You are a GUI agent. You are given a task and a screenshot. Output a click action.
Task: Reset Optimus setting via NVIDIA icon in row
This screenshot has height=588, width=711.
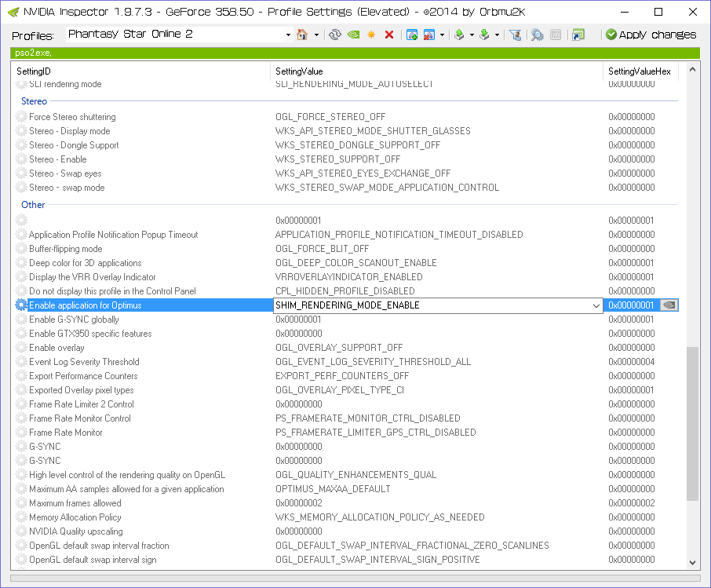(x=669, y=305)
